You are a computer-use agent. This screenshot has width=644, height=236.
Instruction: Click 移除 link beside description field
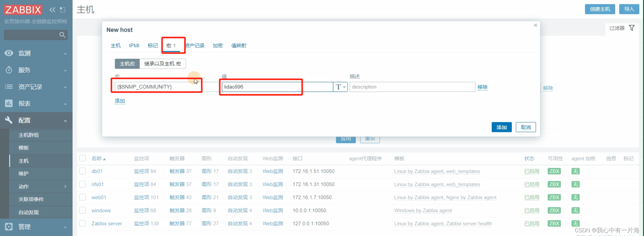[482, 87]
